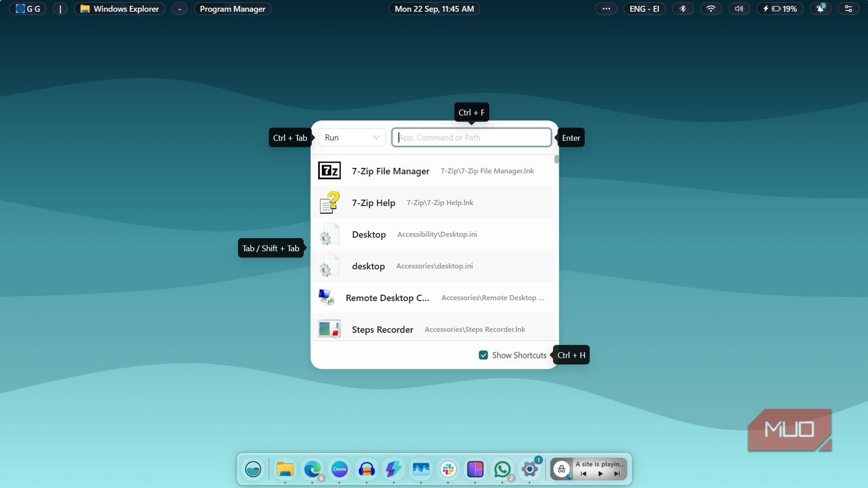Viewport: 868px width, 488px height.
Task: Open the three-dots overflow menu in top bar
Action: click(606, 9)
